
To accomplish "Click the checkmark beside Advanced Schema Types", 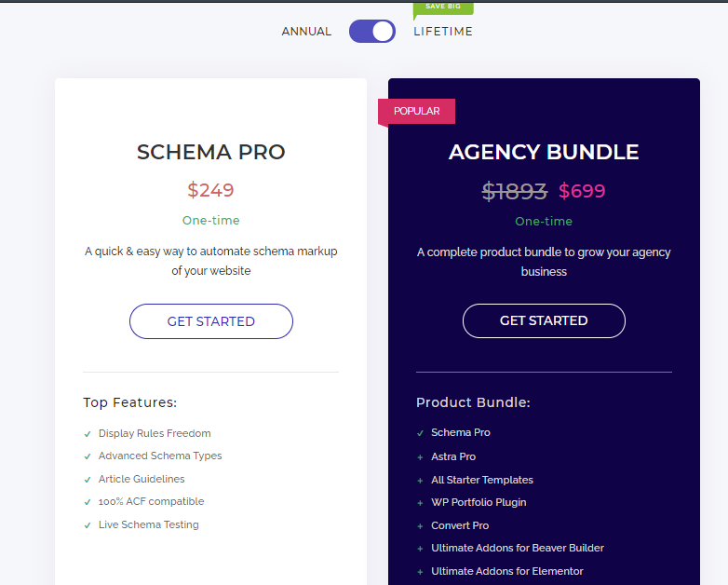I will (x=88, y=456).
